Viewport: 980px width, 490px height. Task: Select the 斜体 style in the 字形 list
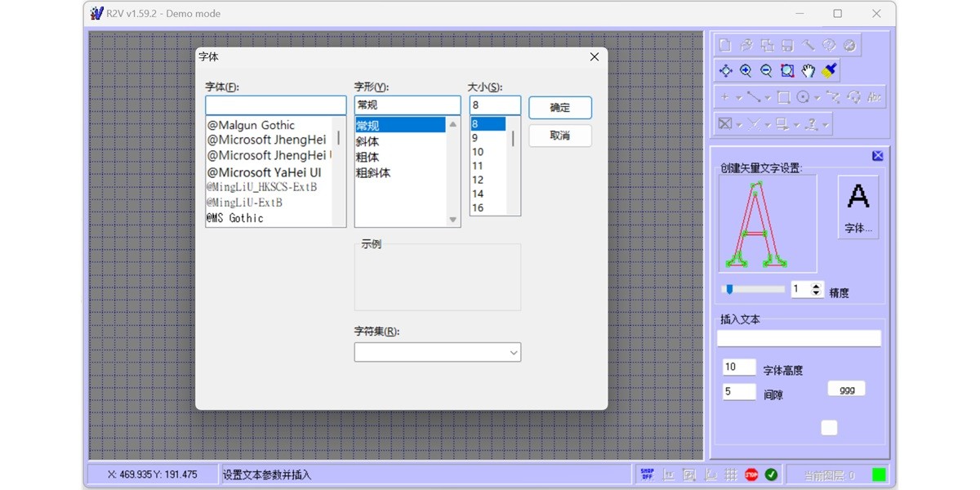pos(367,140)
